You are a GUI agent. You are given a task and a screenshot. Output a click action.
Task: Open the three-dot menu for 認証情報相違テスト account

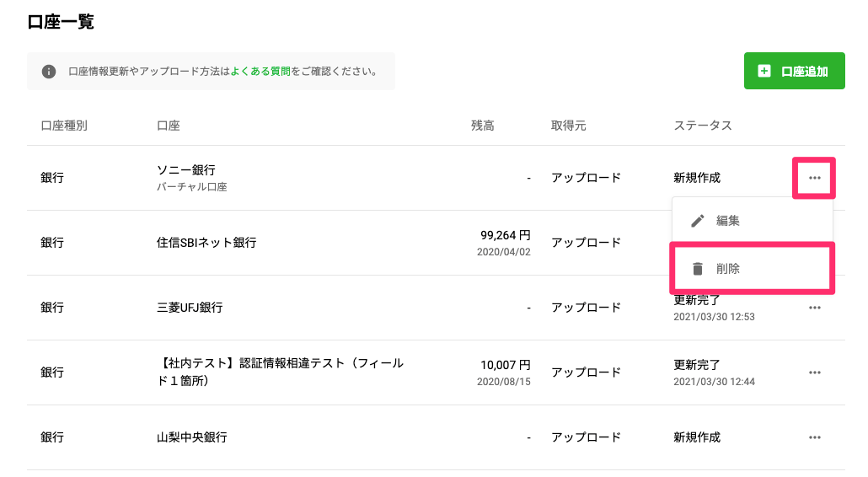(814, 372)
